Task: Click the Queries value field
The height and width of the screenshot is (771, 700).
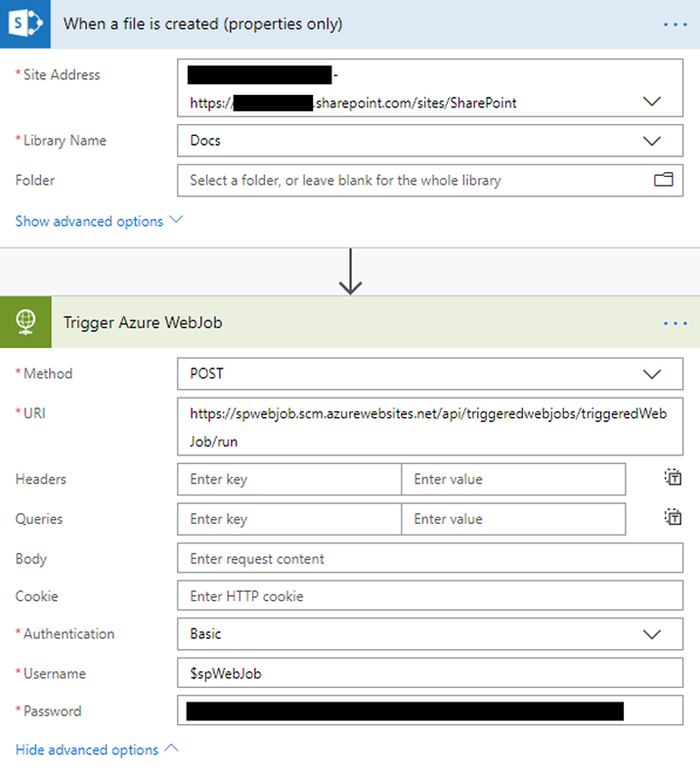Action: pyautogui.click(x=513, y=519)
